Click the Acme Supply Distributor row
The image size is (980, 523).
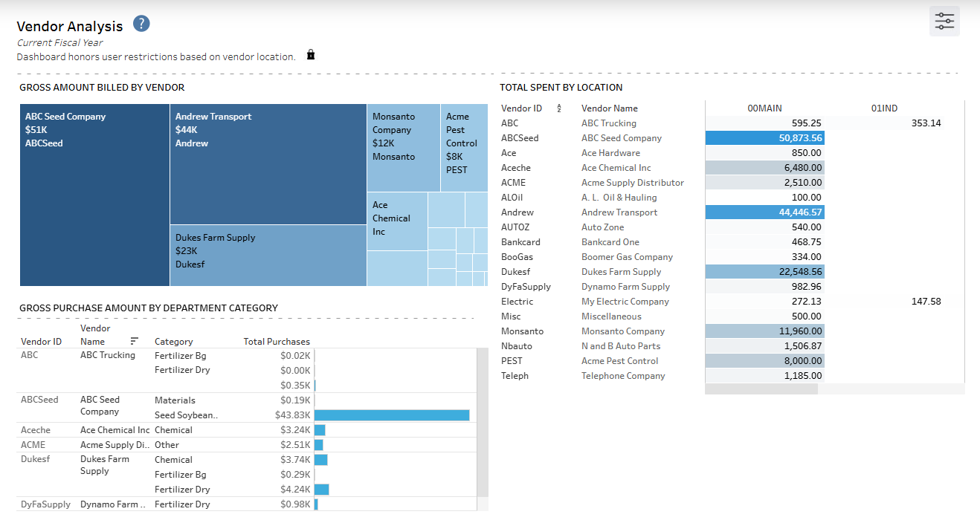click(632, 183)
